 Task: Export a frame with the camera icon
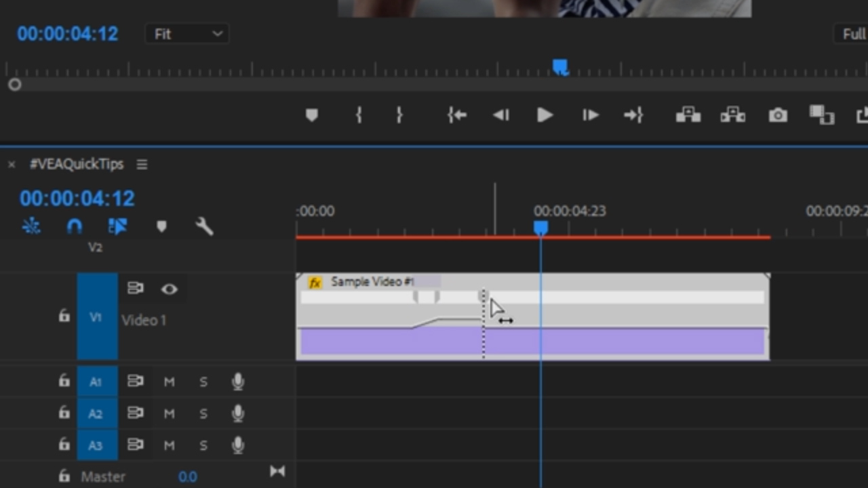pyautogui.click(x=778, y=115)
